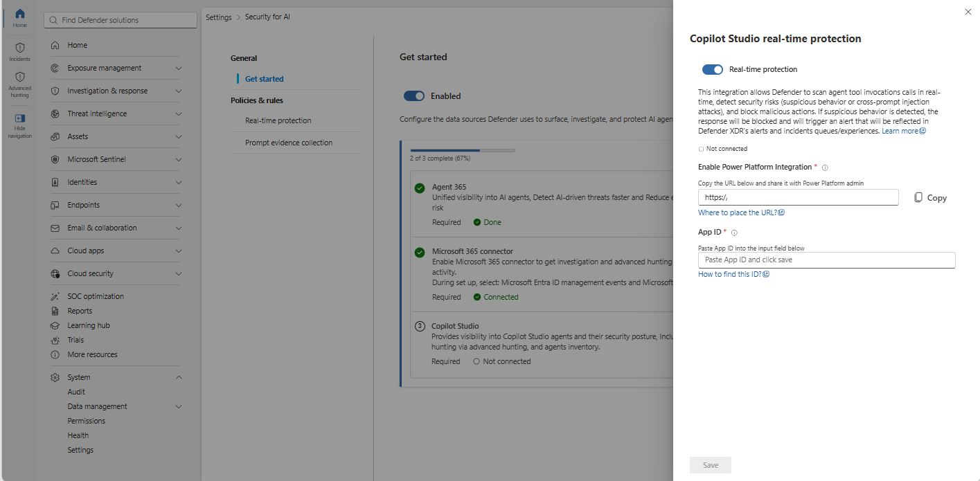Expand Exposure management chevron
Screen dimensions: 980x481
(179, 68)
